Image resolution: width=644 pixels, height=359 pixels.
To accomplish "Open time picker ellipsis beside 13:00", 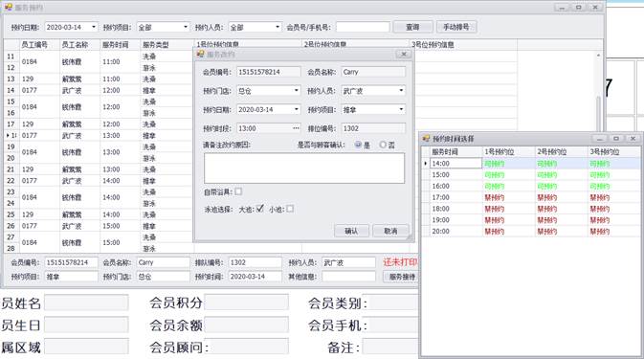I will tap(296, 128).
